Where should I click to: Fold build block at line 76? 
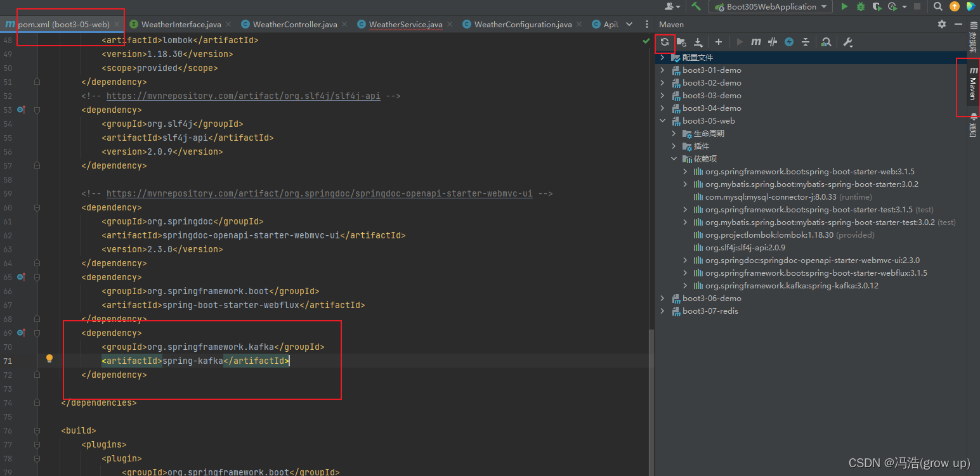tap(37, 430)
